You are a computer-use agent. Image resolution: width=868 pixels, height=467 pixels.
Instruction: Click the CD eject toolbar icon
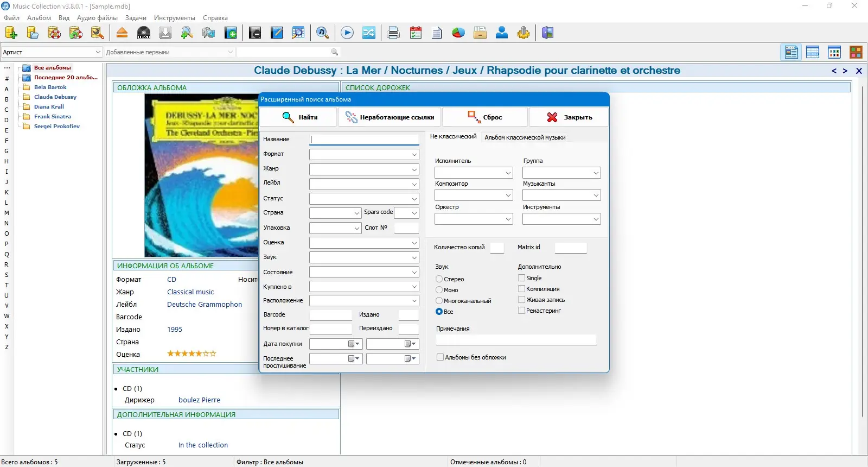[122, 33]
